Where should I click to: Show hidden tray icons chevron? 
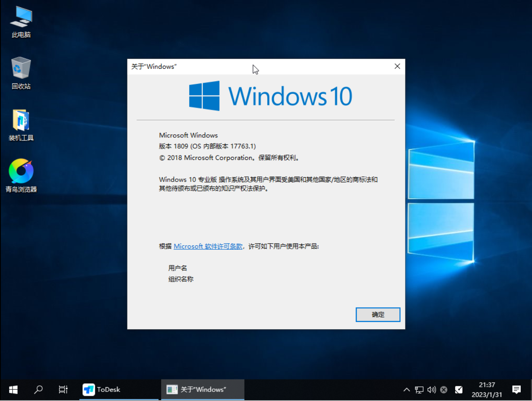coord(406,390)
